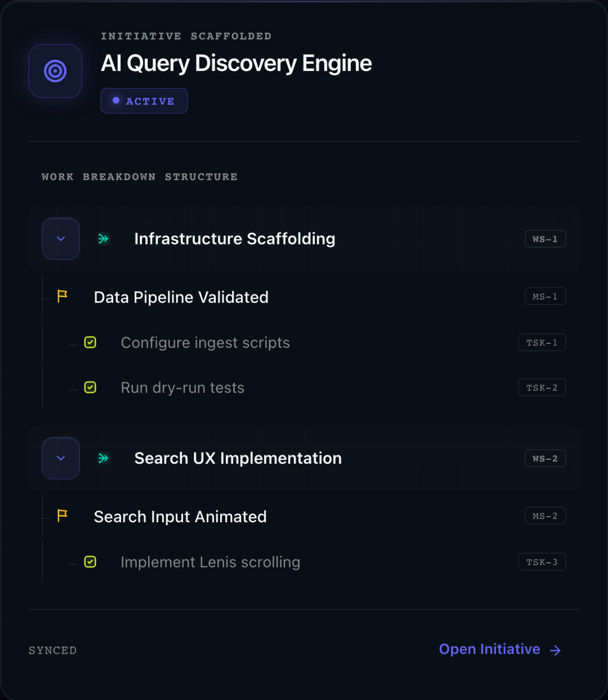The height and width of the screenshot is (700, 608).
Task: Click the Search Input Animated milestone flag
Action: [x=62, y=515]
